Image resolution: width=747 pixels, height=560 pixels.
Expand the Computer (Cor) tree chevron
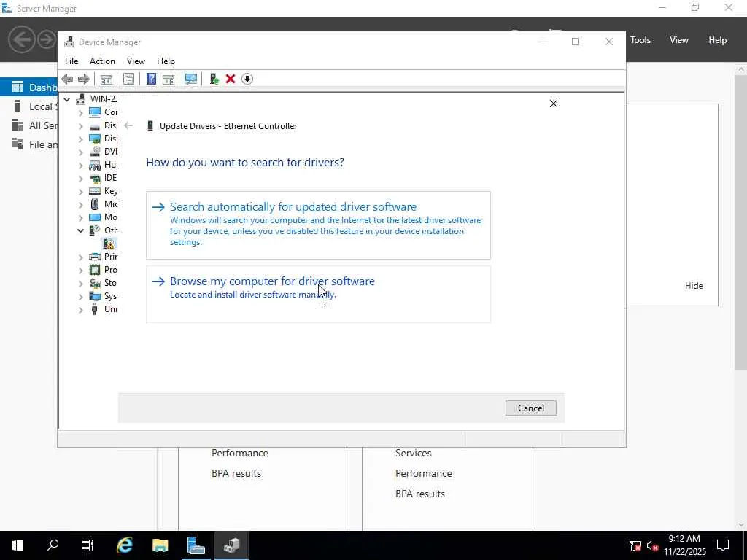point(80,112)
